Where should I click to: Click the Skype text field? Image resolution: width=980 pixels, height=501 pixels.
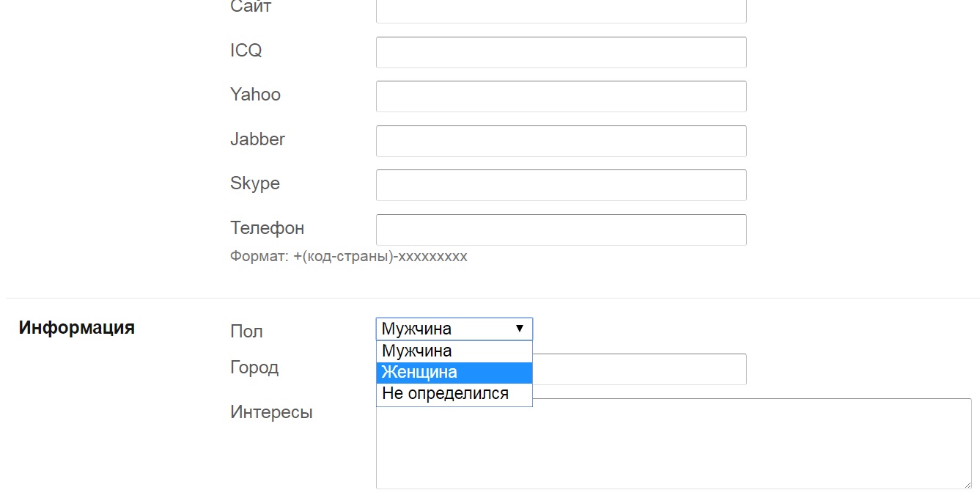[561, 185]
